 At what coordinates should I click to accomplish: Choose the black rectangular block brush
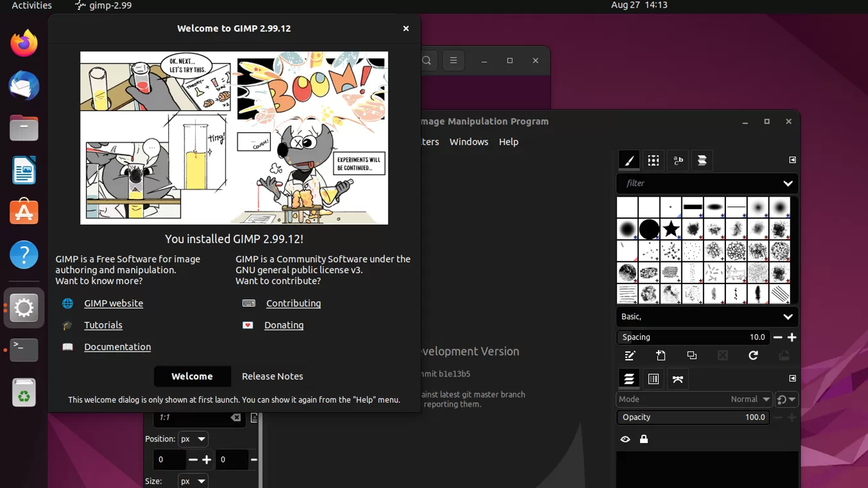click(693, 207)
